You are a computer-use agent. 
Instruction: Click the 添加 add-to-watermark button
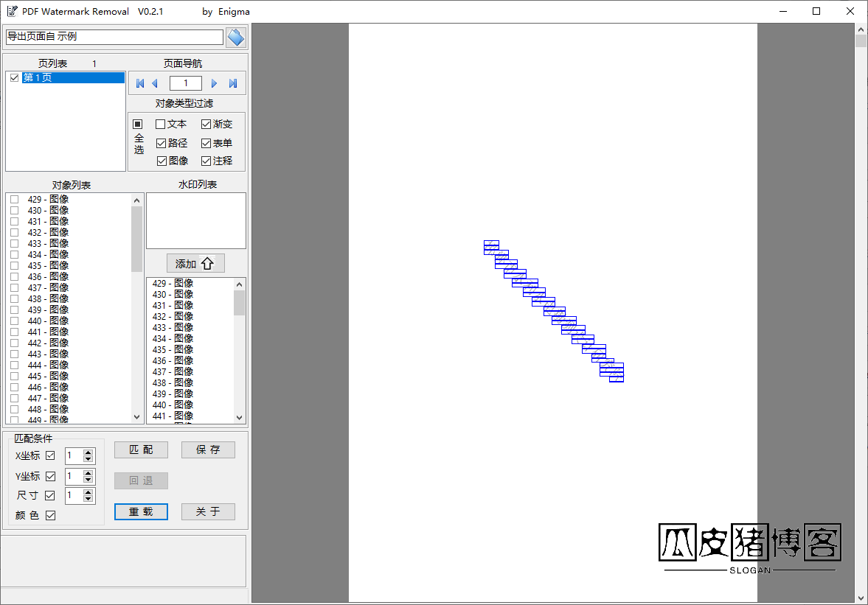click(x=195, y=264)
